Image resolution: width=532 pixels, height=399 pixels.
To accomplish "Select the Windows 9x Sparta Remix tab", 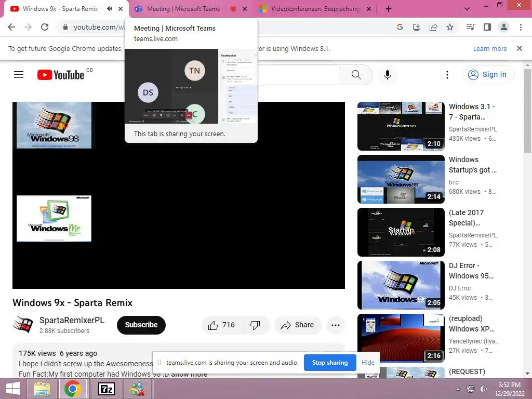I will pos(60,9).
